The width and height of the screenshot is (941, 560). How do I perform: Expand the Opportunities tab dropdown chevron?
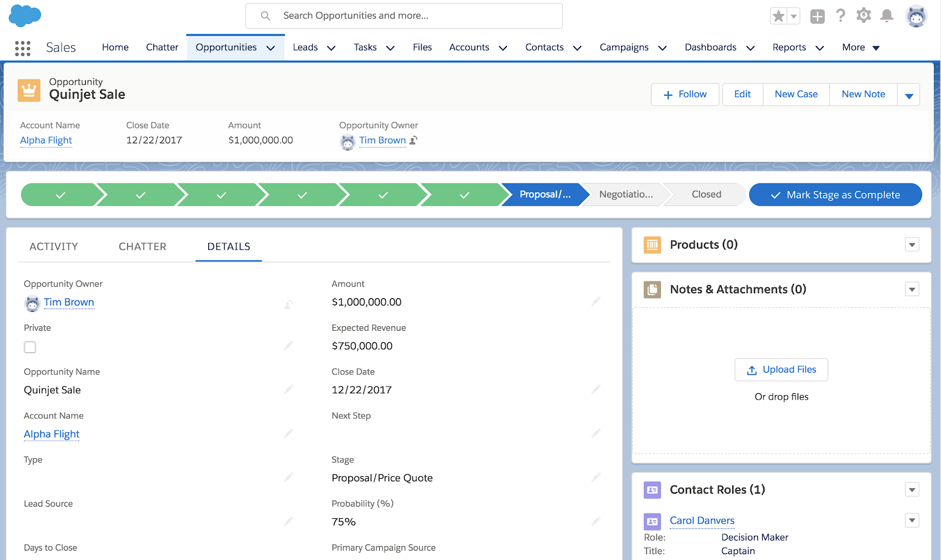click(271, 48)
